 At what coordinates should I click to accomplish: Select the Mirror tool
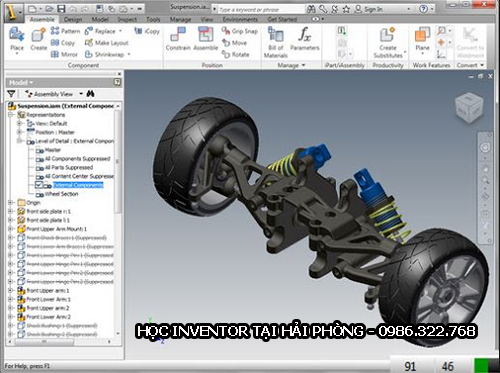[64, 54]
